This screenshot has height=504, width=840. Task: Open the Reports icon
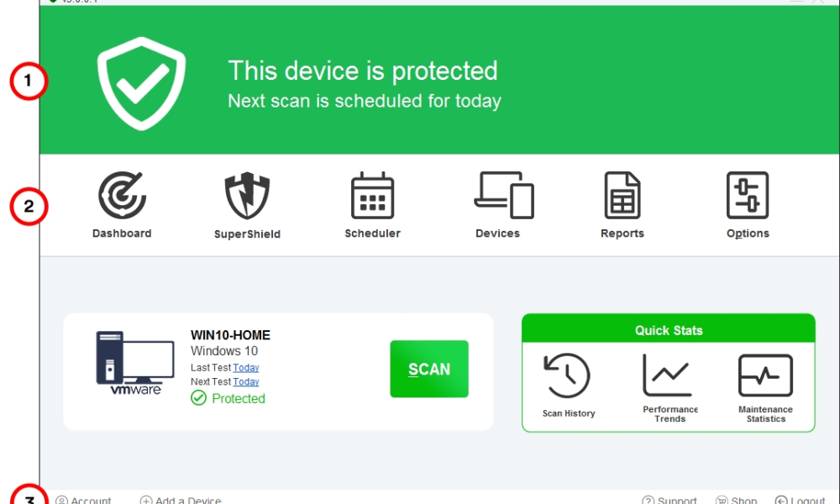(622, 197)
